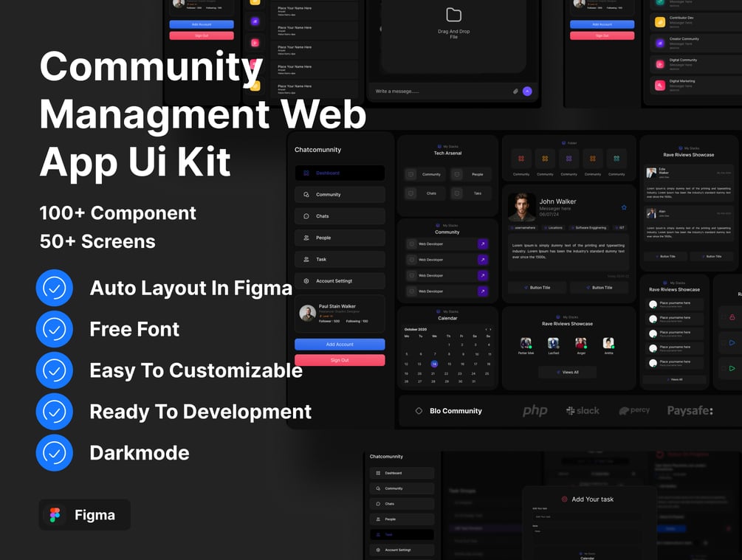This screenshot has width=742, height=560.
Task: Click the red lock icon
Action: 732,317
